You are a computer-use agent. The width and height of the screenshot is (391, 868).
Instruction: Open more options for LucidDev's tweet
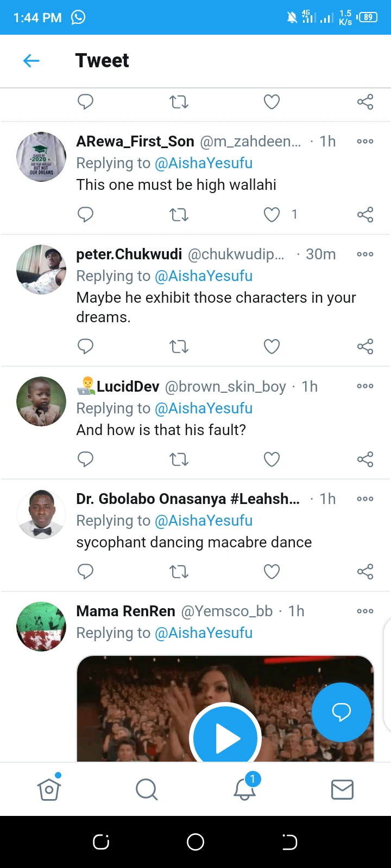[x=365, y=386]
